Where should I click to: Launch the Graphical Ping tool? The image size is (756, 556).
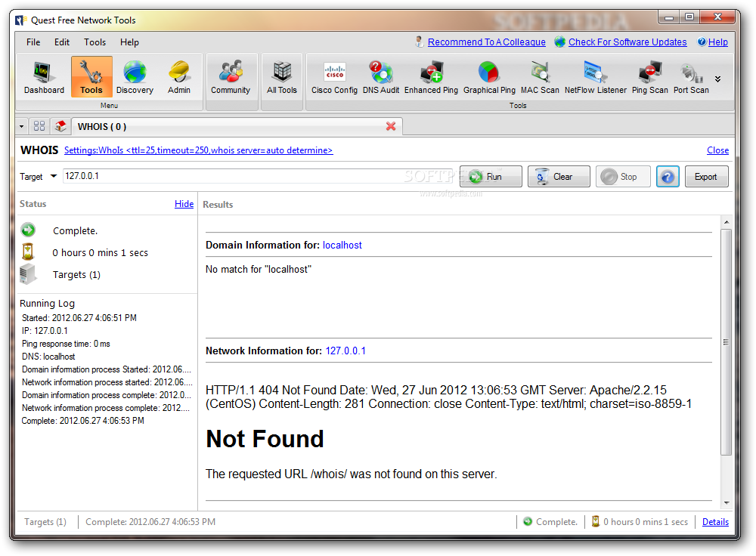(489, 76)
